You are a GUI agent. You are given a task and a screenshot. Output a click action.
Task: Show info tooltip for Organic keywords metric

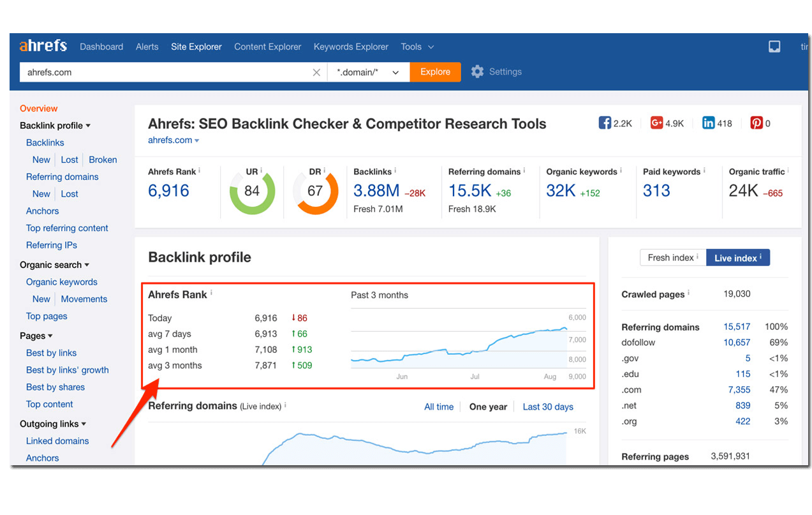pyautogui.click(x=621, y=170)
